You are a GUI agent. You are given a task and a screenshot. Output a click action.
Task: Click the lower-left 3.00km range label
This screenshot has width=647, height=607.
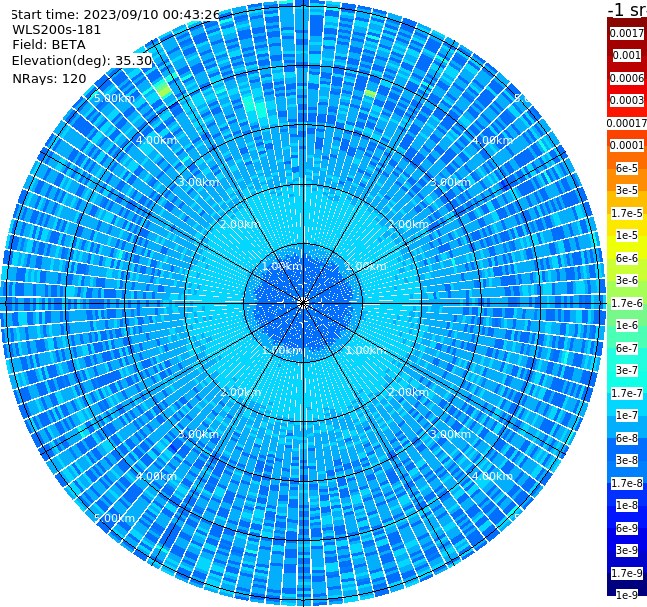tap(198, 434)
